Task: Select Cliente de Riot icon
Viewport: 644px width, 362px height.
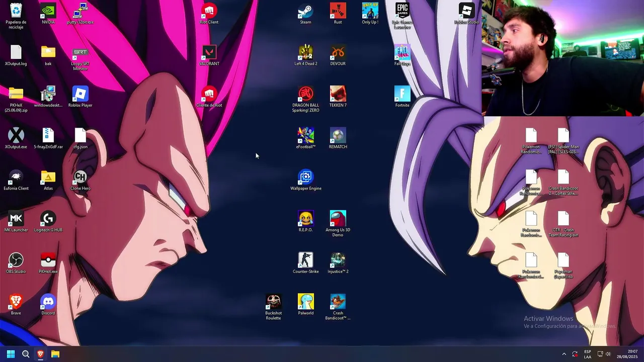Action: coord(209,97)
